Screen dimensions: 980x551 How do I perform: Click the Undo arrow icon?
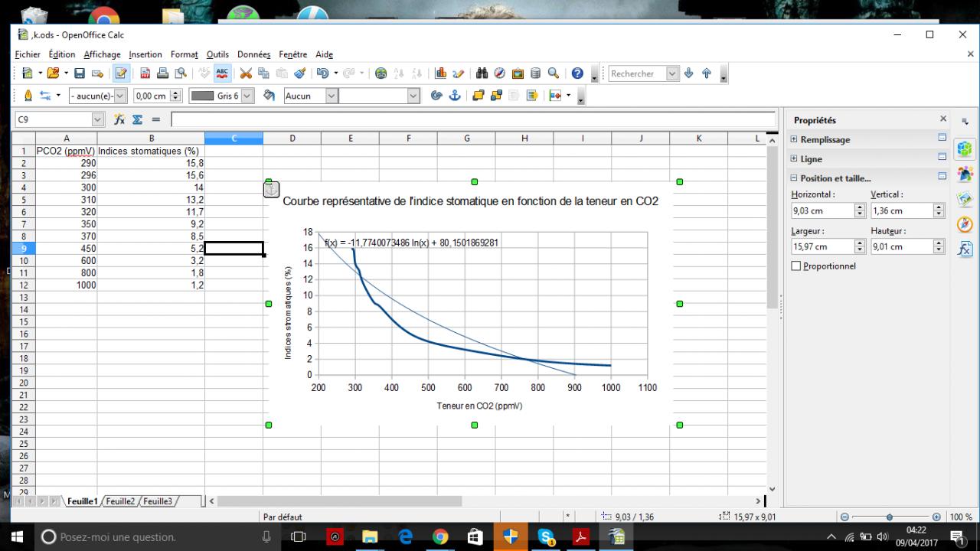(322, 73)
